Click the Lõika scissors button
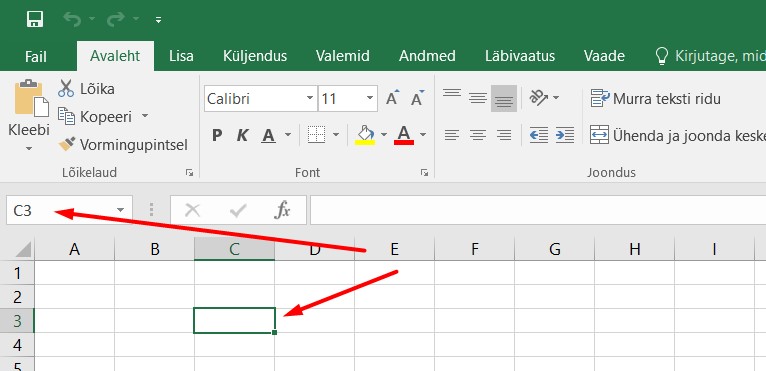 click(x=86, y=89)
